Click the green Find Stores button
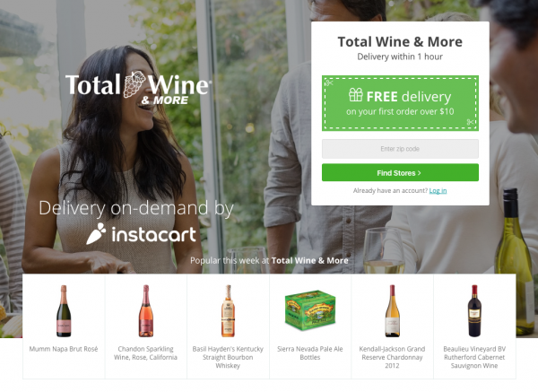The image size is (538, 392). [x=400, y=172]
